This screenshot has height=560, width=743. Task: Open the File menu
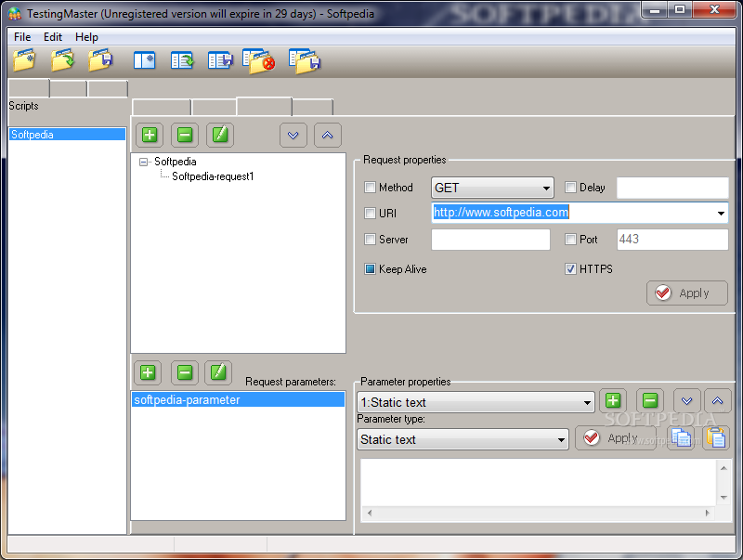(x=22, y=37)
